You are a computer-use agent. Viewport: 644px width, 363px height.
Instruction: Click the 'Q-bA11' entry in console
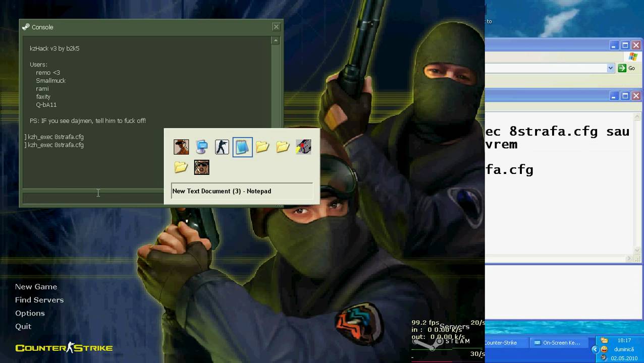[x=46, y=105]
